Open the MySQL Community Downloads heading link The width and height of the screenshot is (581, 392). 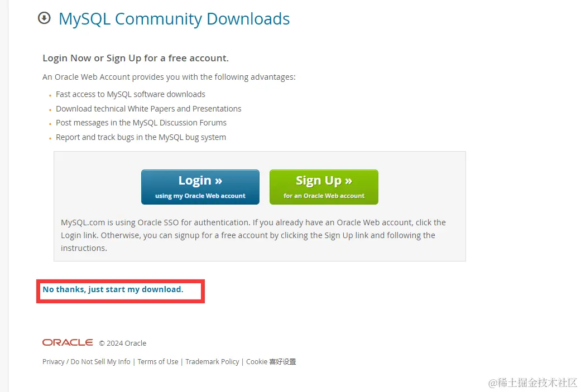[174, 19]
